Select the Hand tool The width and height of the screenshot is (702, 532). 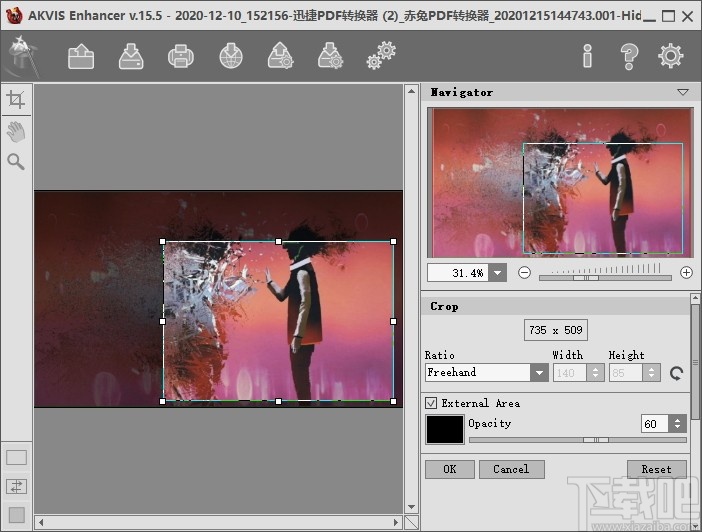[x=16, y=132]
